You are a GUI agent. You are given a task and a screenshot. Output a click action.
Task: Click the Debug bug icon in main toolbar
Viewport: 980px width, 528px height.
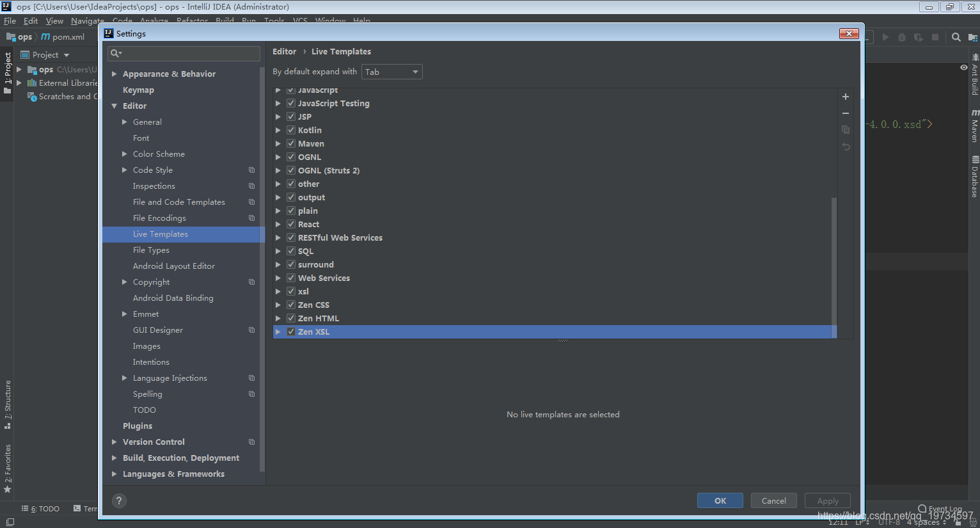click(902, 37)
